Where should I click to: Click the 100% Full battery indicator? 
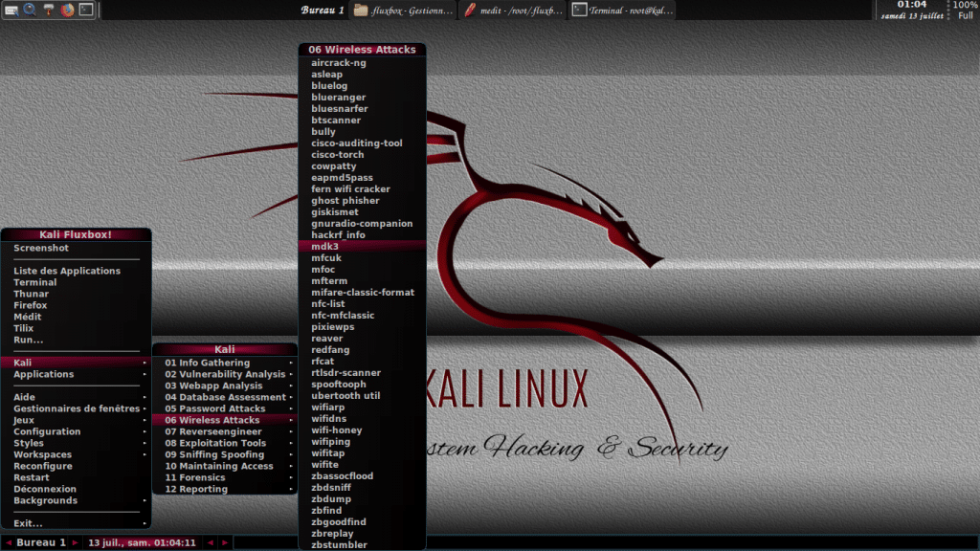click(966, 10)
